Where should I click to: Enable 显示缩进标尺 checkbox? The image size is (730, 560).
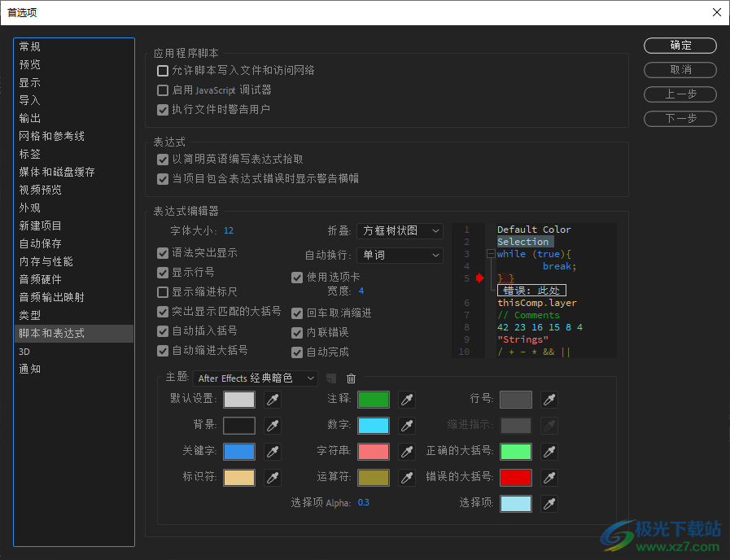point(163,292)
